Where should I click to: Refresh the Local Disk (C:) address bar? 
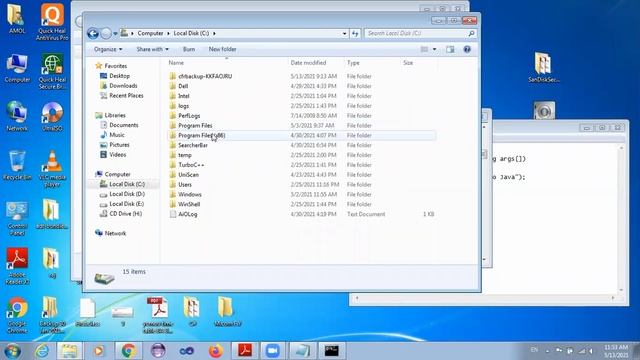pos(355,33)
